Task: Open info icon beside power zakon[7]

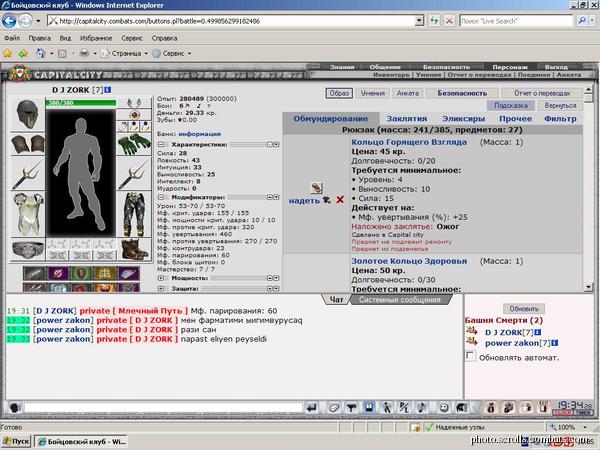Action: pyautogui.click(x=554, y=343)
